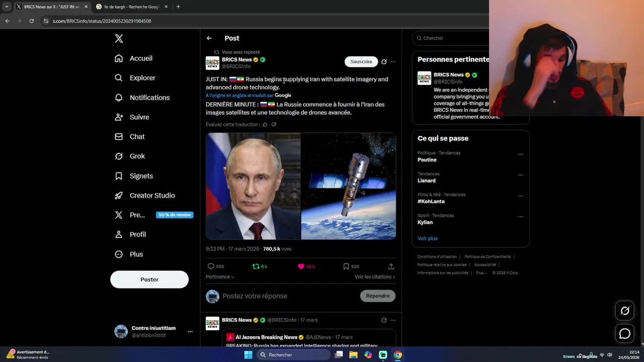The width and height of the screenshot is (644, 362).
Task: Open the Premium item with discount badge
Action: tap(153, 215)
